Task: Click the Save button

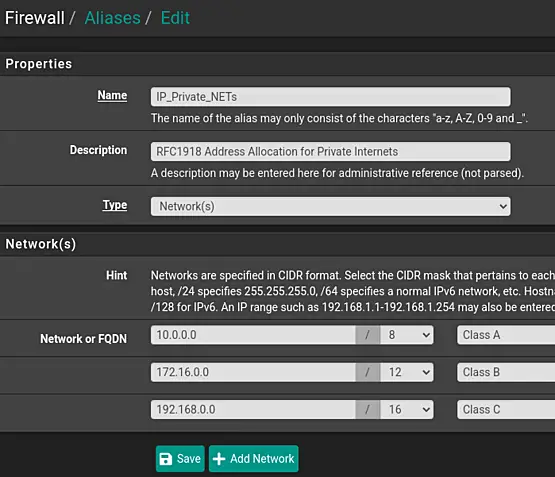Action: pyautogui.click(x=180, y=459)
